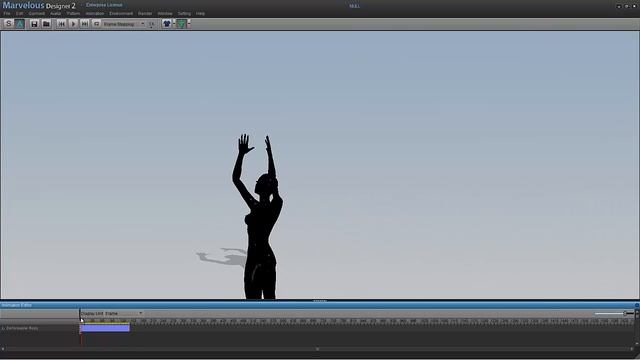This screenshot has width=640, height=360.
Task: Open the Edit menu
Action: [20, 13]
